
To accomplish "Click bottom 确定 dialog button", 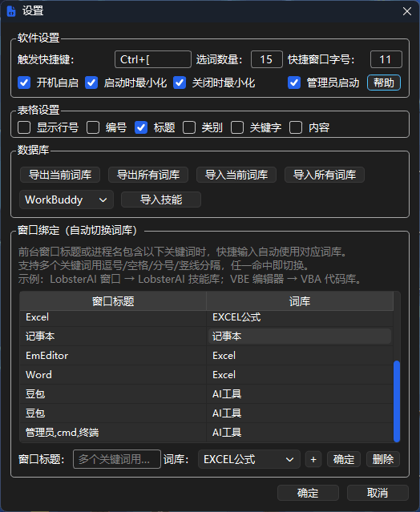I will click(x=308, y=493).
